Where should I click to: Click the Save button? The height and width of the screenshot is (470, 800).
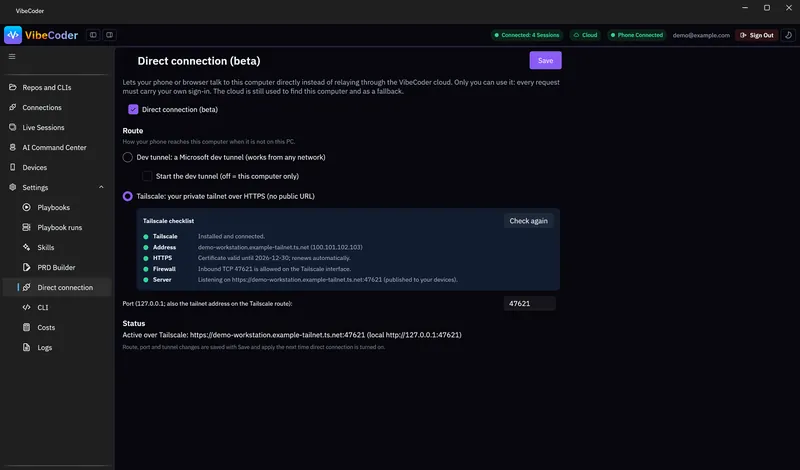[545, 60]
